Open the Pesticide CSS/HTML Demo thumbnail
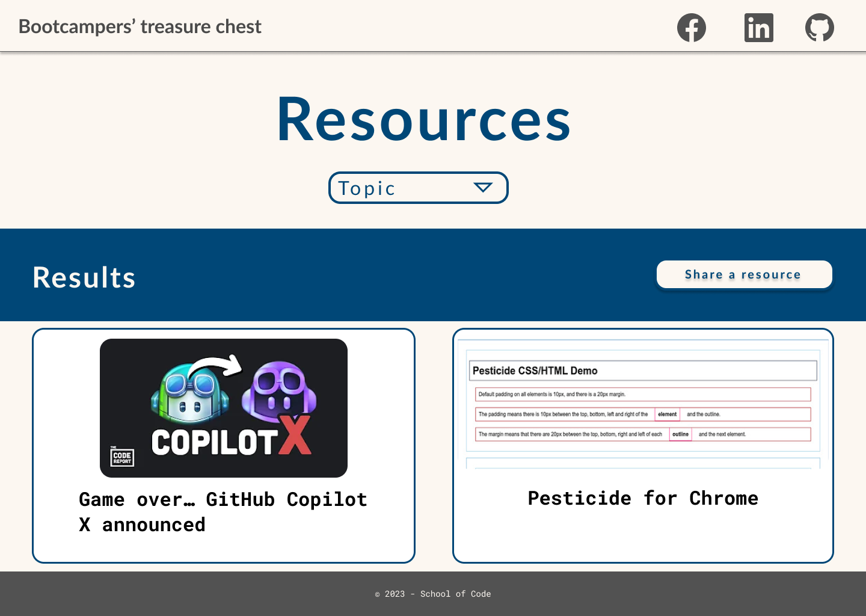 coord(643,404)
